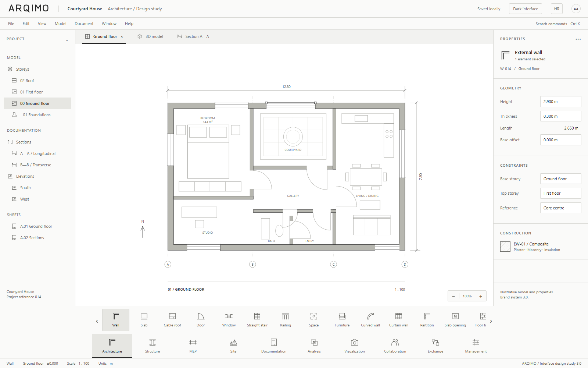The width and height of the screenshot is (588, 368).
Task: Switch to the Site workspace
Action: [233, 346]
